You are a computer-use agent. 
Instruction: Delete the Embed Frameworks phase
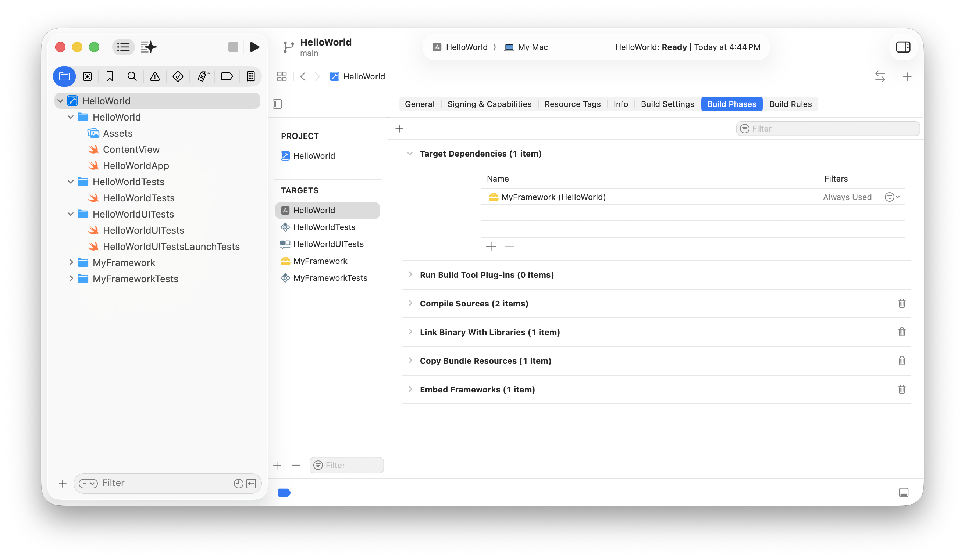pos(902,390)
